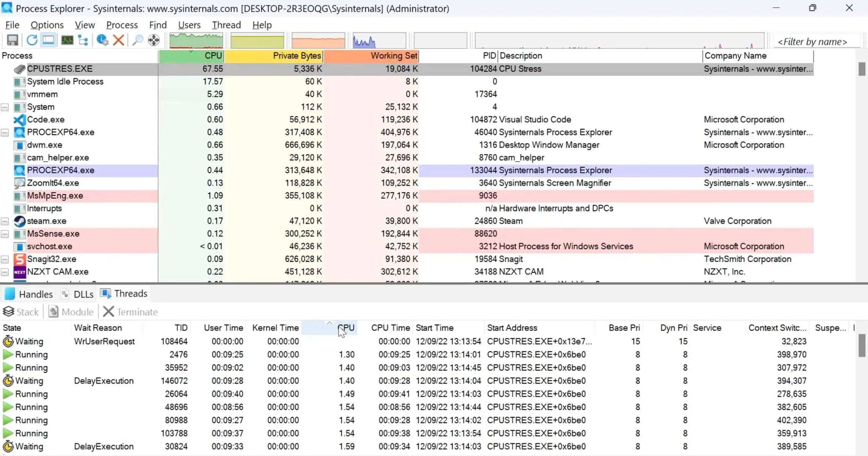Screen dimensions: 868x456
Task: Click the crosshair Find Window's Process icon
Action: (x=154, y=40)
